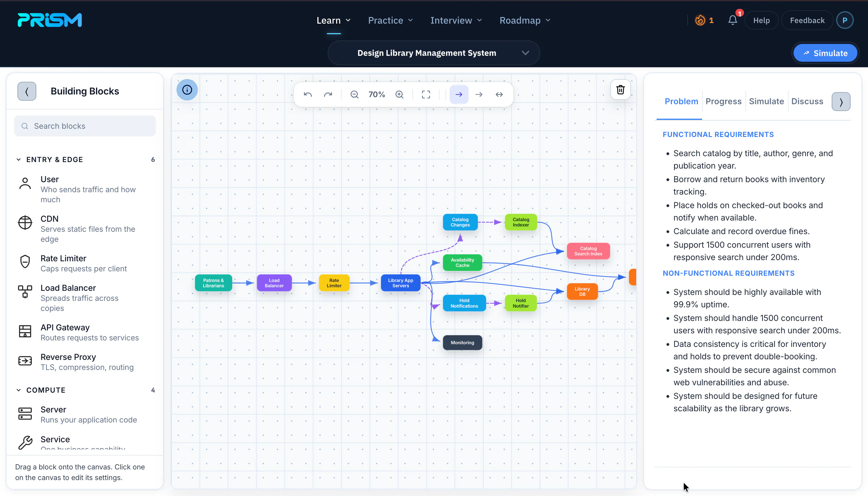Select the CDN globe block
The width and height of the screenshot is (868, 496).
(x=25, y=223)
